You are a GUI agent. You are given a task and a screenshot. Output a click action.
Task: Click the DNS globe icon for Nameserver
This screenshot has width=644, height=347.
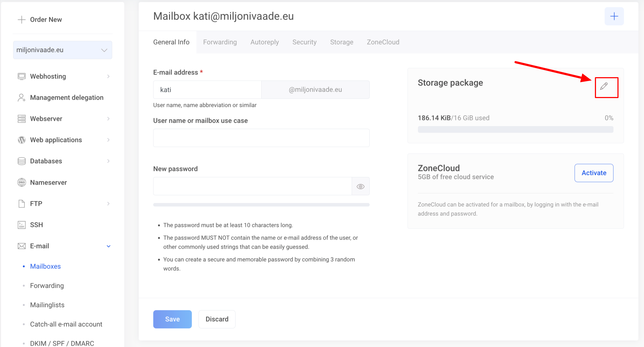21,182
